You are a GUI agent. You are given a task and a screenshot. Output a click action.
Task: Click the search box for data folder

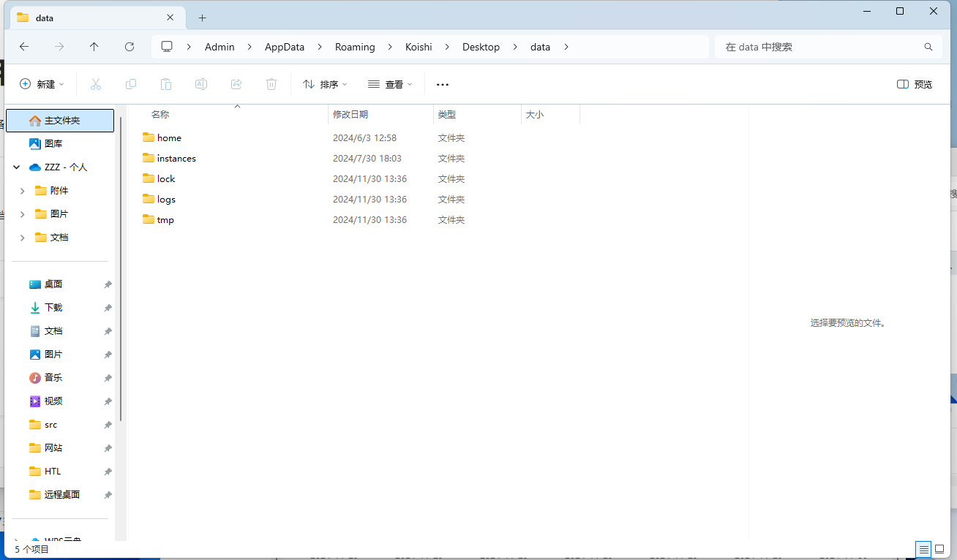819,47
